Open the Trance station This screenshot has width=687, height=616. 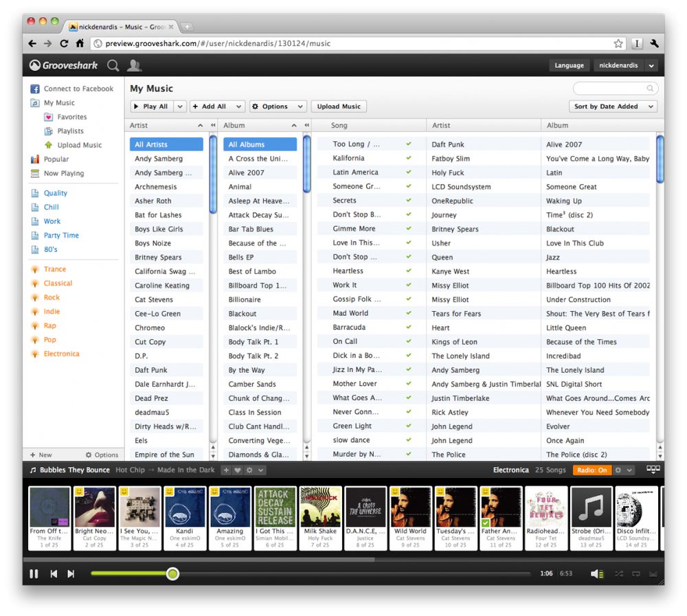tap(55, 269)
